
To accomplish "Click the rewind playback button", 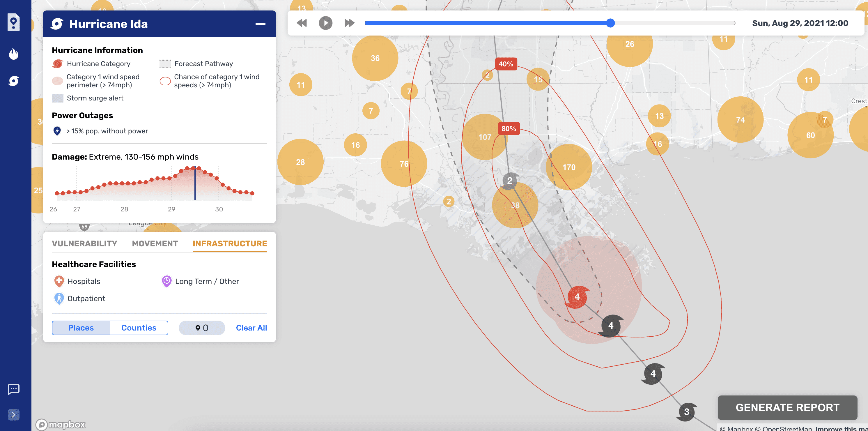I will tap(302, 23).
